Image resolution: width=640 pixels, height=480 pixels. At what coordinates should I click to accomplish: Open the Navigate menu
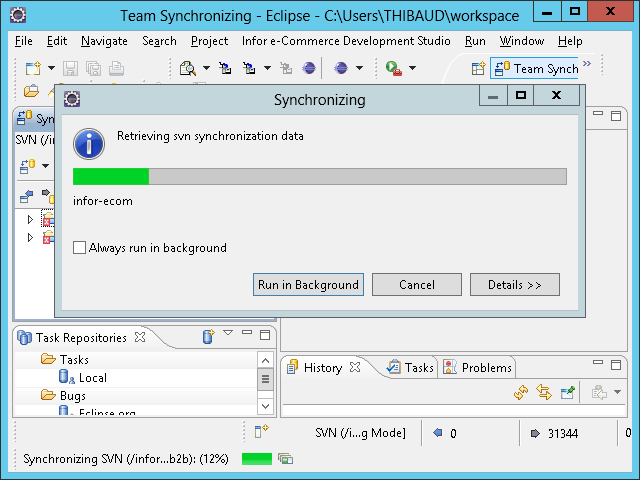coord(104,41)
